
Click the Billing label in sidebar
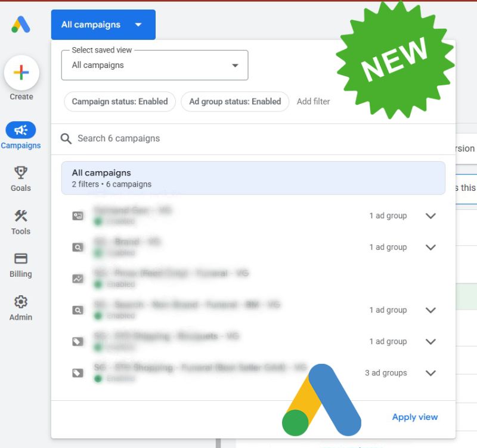[21, 274]
